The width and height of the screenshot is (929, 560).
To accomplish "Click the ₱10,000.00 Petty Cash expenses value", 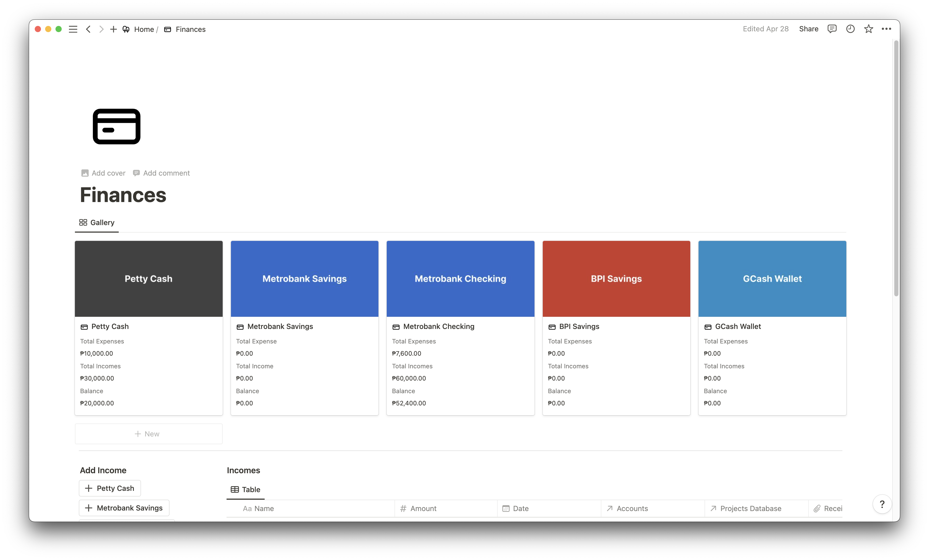I will click(96, 353).
